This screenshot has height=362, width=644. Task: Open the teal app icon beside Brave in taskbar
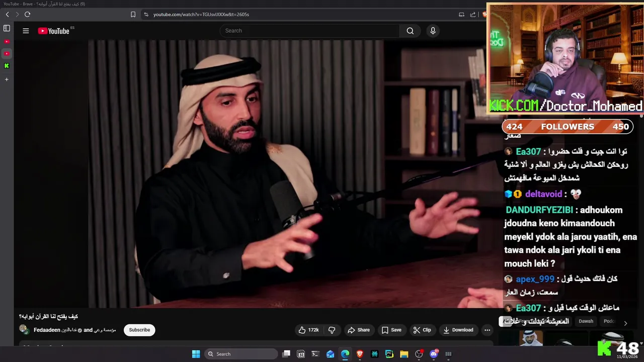click(374, 354)
